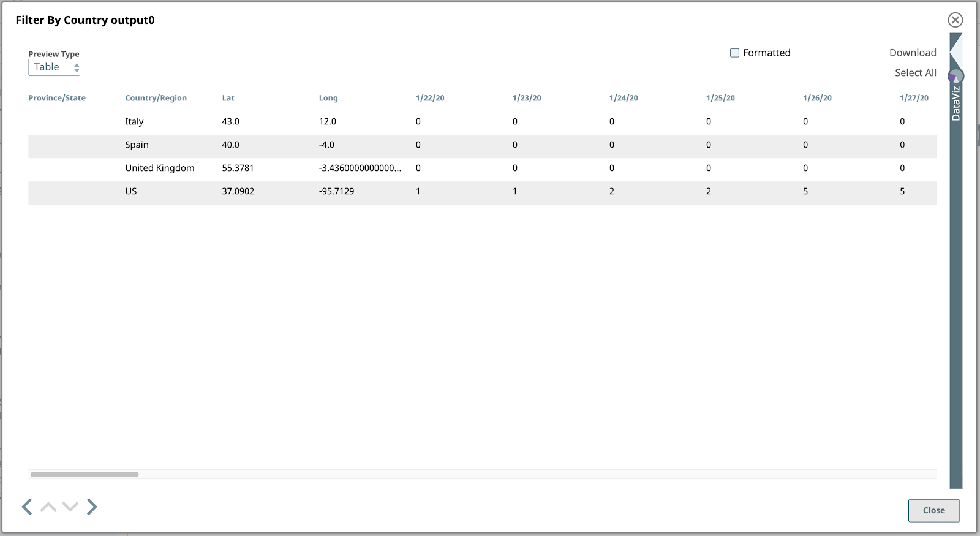Click US 1/26/20 value 5
980x536 pixels.
tap(805, 191)
